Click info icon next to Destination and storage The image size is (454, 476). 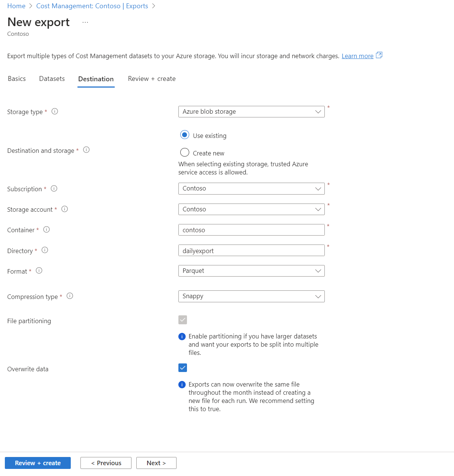[x=86, y=150]
